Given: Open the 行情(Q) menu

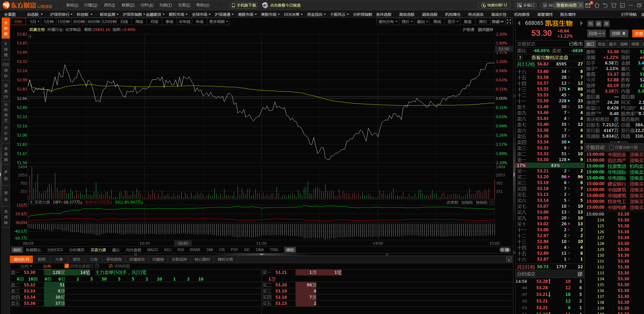Looking at the screenshot, I should 91,5.
